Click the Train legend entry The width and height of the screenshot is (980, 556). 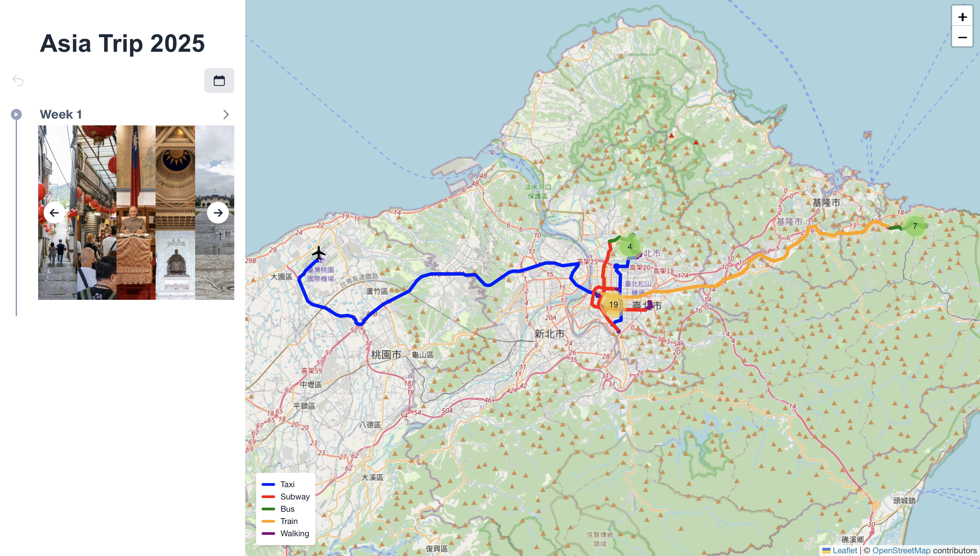[x=289, y=521]
